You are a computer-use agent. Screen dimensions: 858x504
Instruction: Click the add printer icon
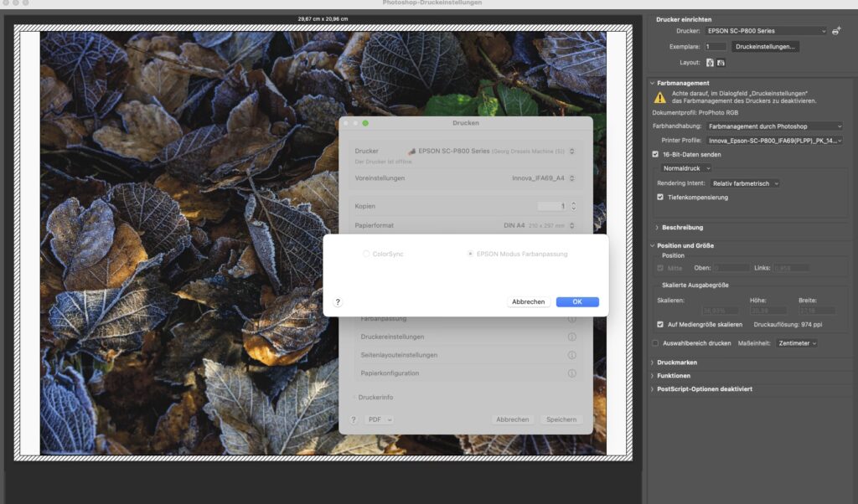coord(836,31)
